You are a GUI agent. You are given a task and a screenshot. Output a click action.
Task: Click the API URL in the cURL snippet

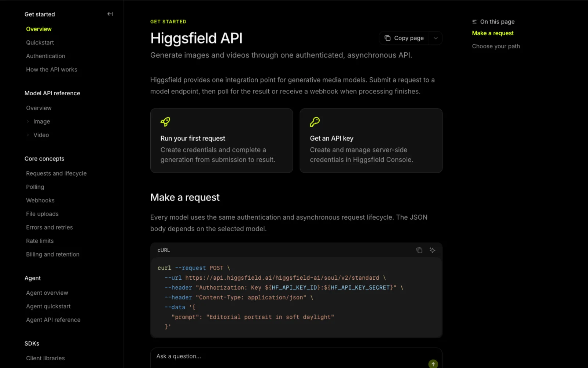tap(282, 278)
